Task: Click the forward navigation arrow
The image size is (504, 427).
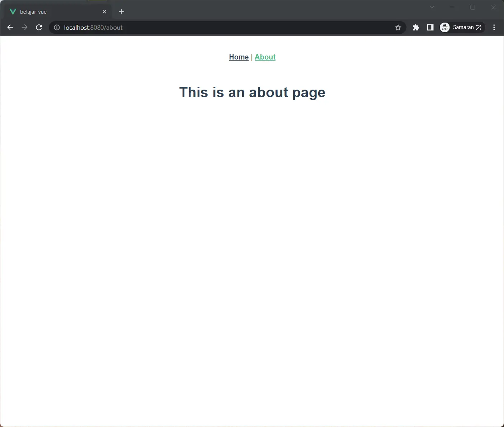Action: [x=24, y=27]
